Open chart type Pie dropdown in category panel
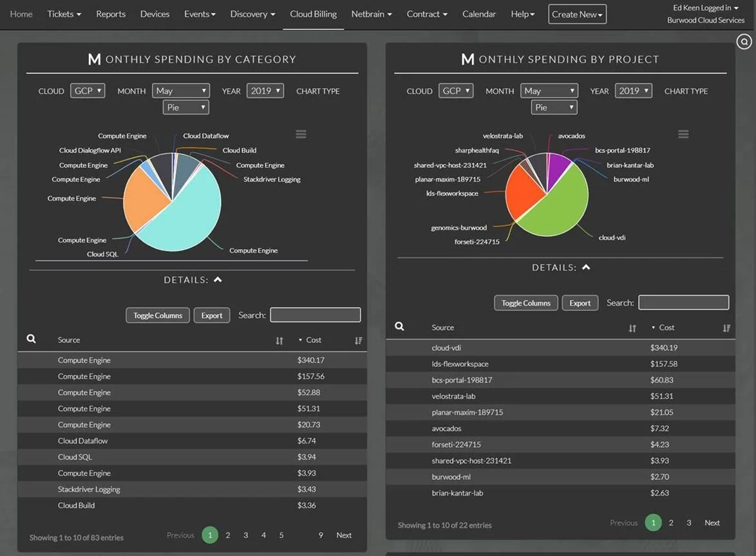 185,107
